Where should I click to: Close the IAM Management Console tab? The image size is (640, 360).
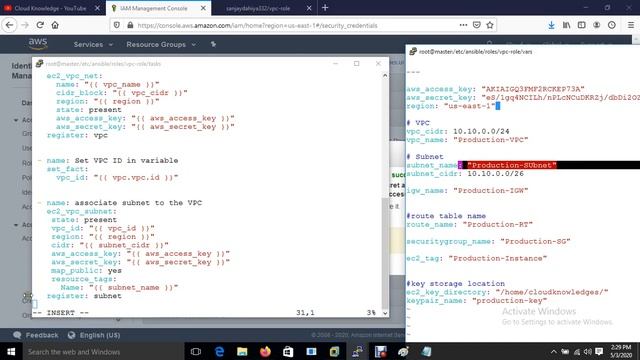coord(203,8)
